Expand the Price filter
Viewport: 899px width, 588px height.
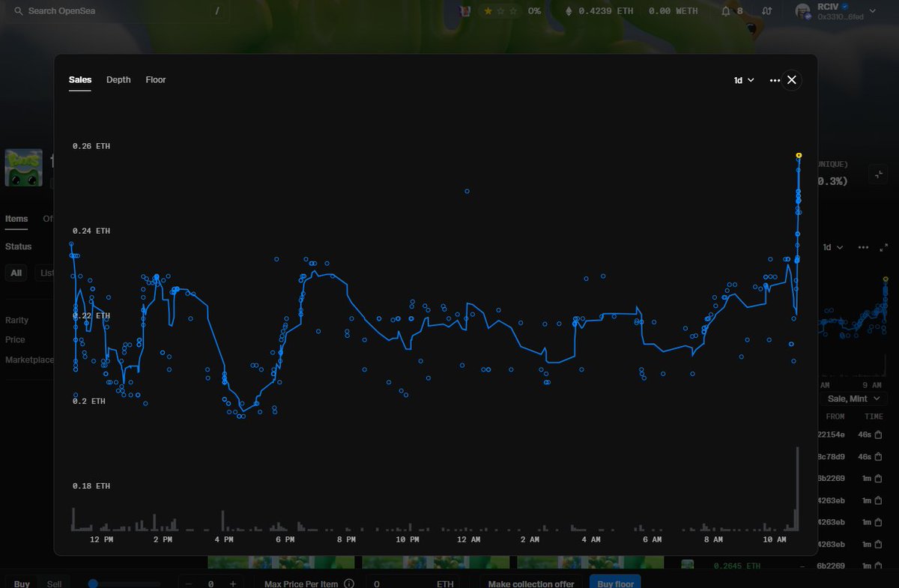[15, 339]
